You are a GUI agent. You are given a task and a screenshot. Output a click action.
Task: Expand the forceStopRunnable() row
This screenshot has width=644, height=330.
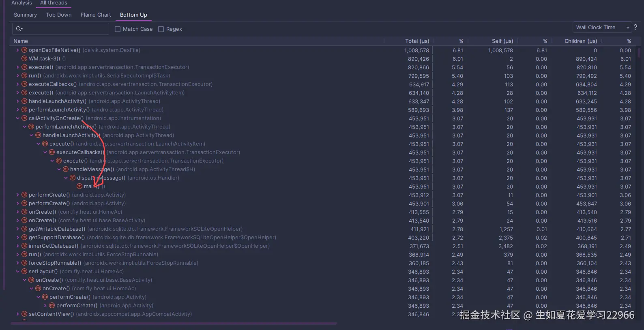pyautogui.click(x=17, y=263)
